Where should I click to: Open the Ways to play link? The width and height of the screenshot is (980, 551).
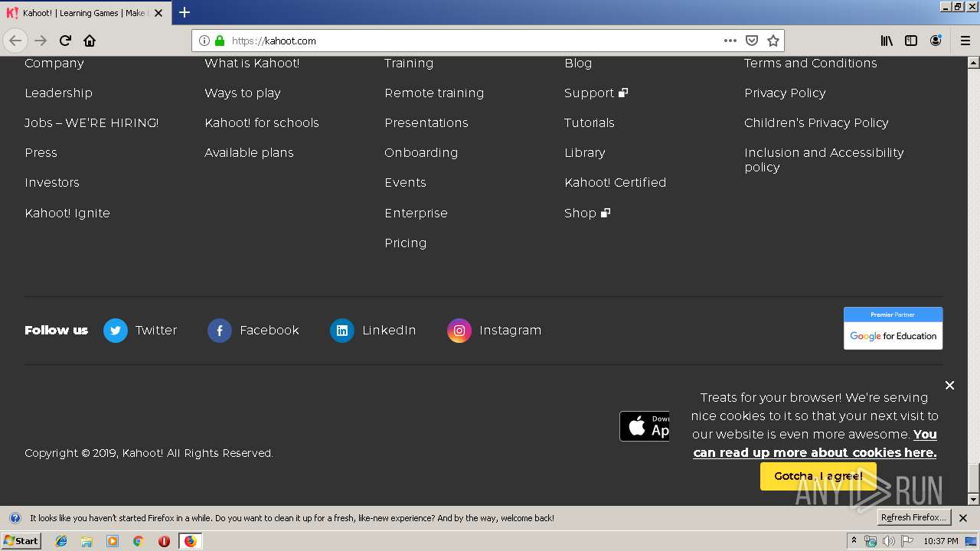243,93
